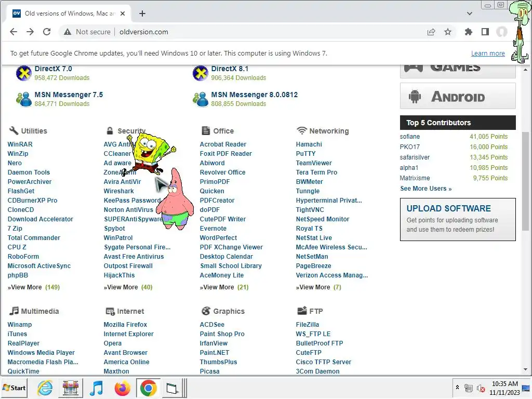Viewport: 532px width, 399px height.
Task: Click the muted volume tray icon
Action: tap(481, 388)
